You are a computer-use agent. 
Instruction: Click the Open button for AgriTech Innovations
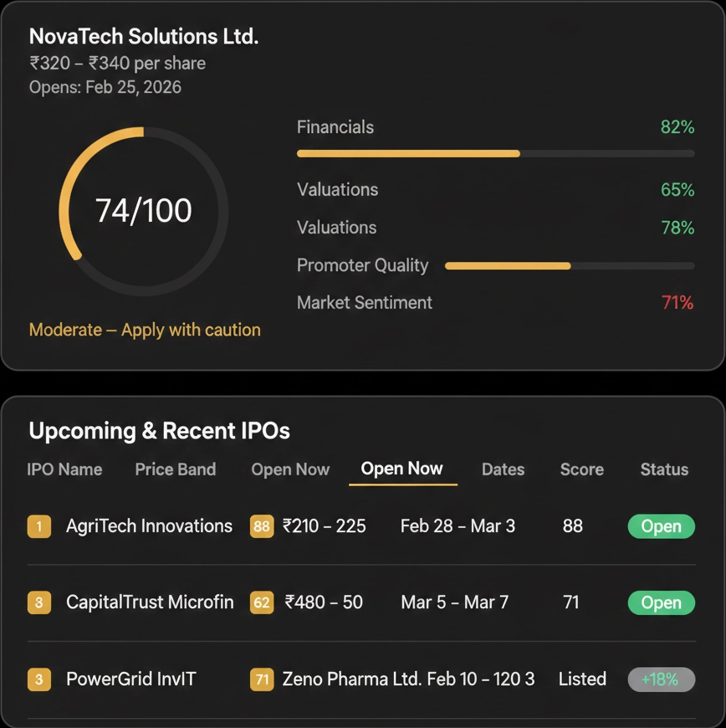click(x=661, y=526)
